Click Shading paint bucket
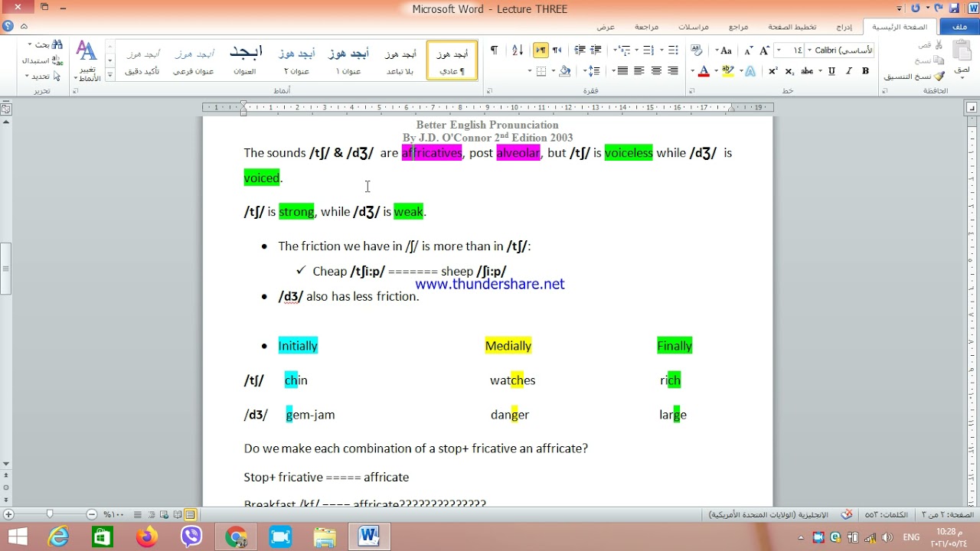 pyautogui.click(x=565, y=71)
